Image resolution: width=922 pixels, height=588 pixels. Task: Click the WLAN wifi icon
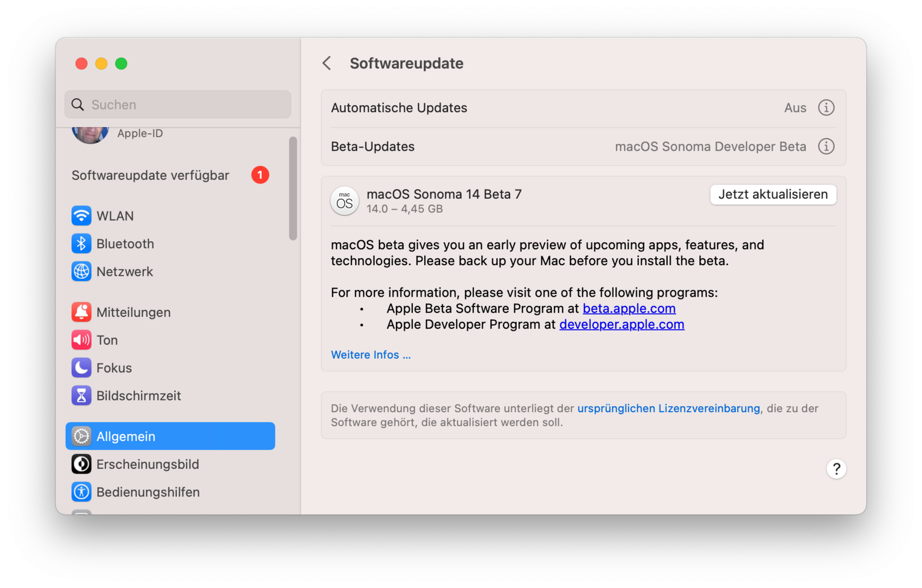[81, 216]
